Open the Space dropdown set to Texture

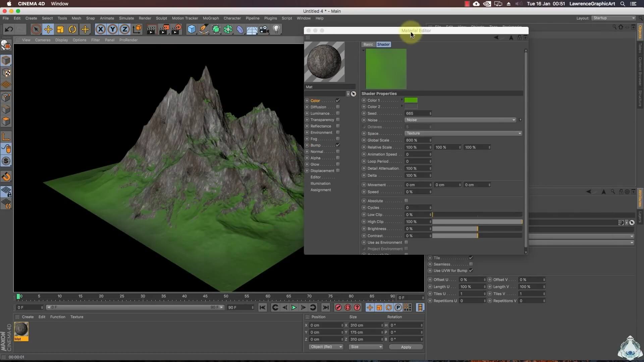(463, 133)
